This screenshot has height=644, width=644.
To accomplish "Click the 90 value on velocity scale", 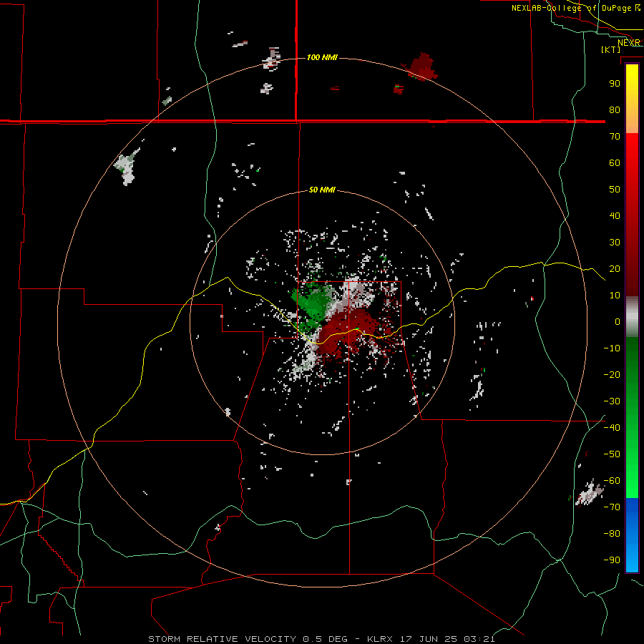I will point(615,84).
